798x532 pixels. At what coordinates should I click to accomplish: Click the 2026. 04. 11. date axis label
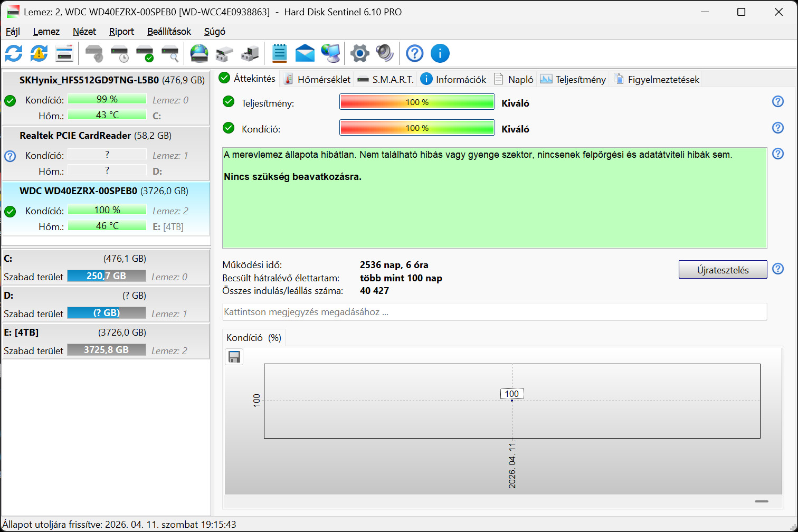(x=512, y=465)
